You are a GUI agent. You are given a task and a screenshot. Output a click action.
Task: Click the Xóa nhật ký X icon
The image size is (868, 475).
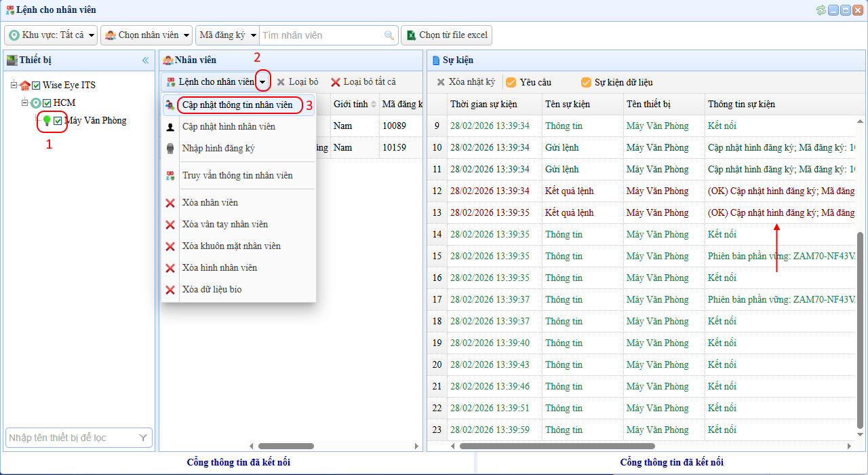coord(441,82)
